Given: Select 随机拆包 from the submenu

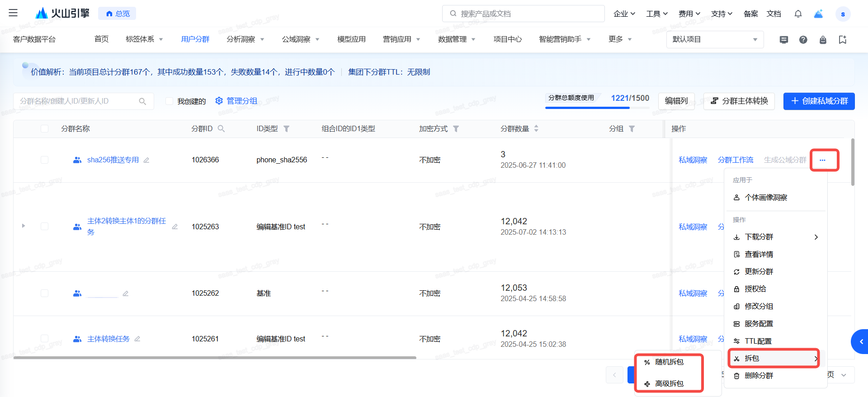Looking at the screenshot, I should (x=669, y=362).
